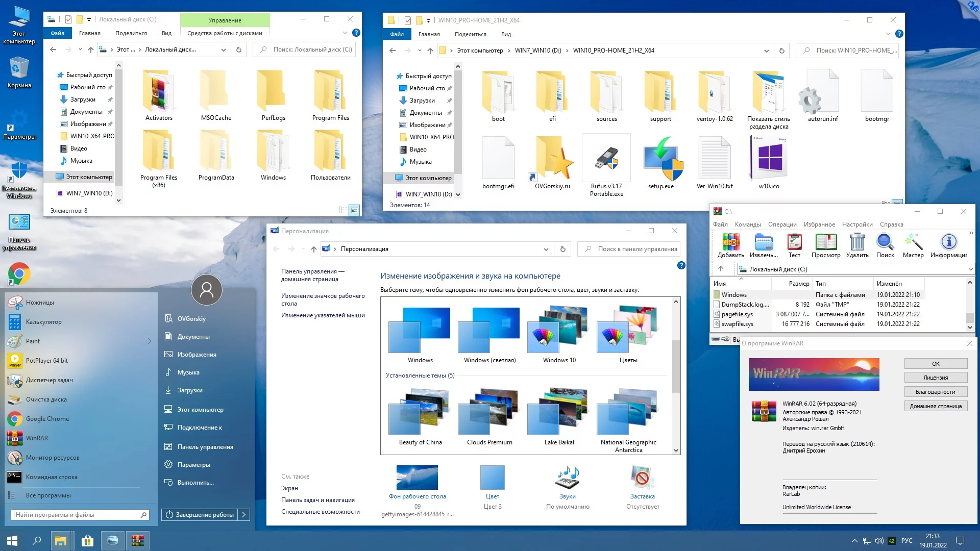The image size is (980, 551).
Task: Open the Избранное menu in WinRAR
Action: coord(819,224)
